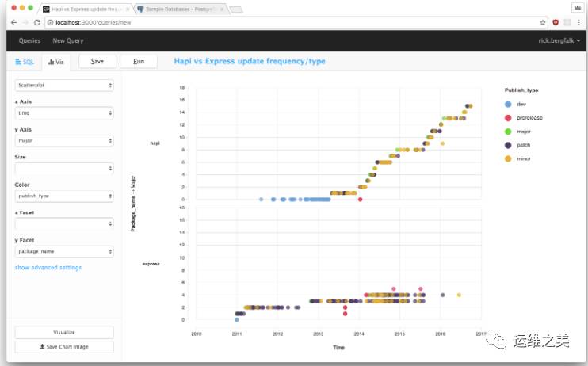Click red prerelease legend swatch
The height and width of the screenshot is (366, 588).
508,118
